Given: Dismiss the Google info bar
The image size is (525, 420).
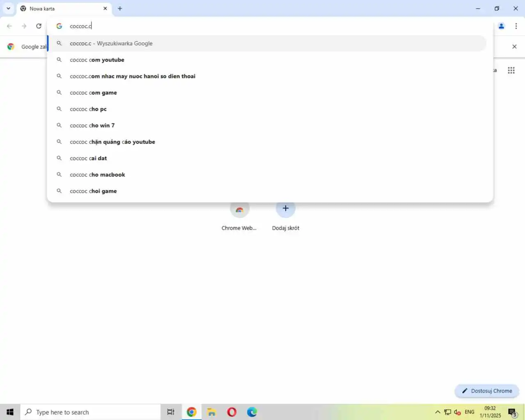Looking at the screenshot, I should [x=514, y=46].
